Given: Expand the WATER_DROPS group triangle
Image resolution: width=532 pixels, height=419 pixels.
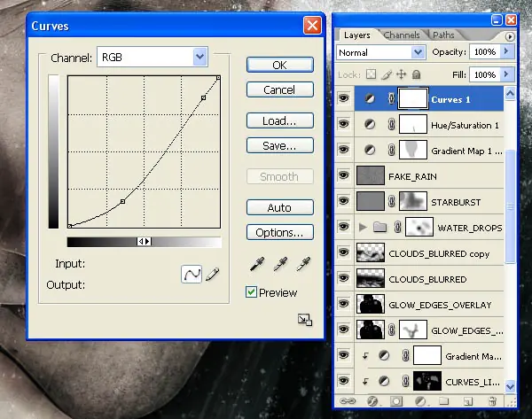Looking at the screenshot, I should pos(363,227).
